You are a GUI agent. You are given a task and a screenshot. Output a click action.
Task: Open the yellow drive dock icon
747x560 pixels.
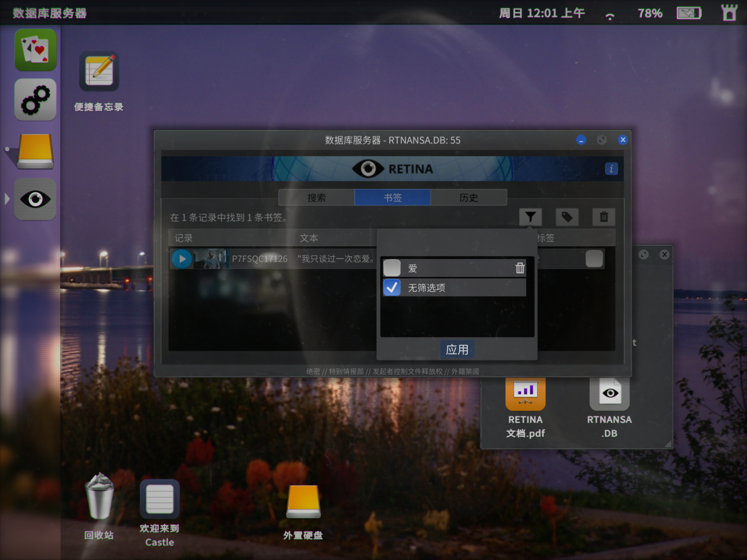pos(35,151)
